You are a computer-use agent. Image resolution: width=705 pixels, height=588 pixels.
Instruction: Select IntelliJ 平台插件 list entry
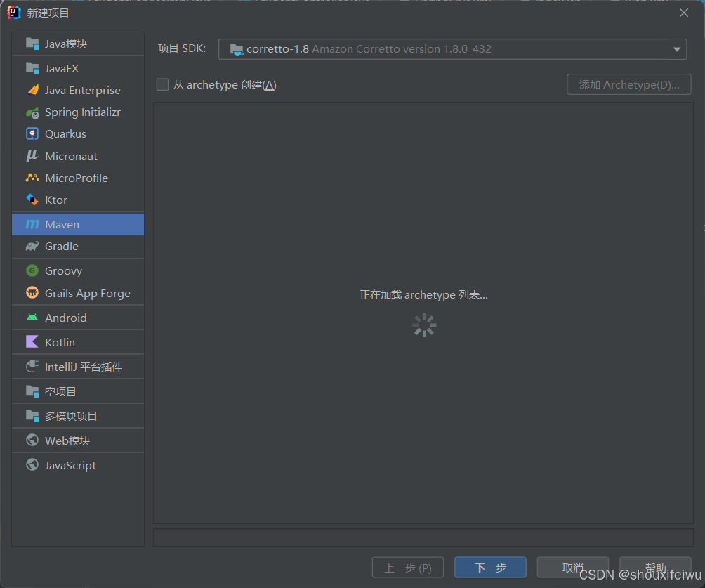coord(78,367)
